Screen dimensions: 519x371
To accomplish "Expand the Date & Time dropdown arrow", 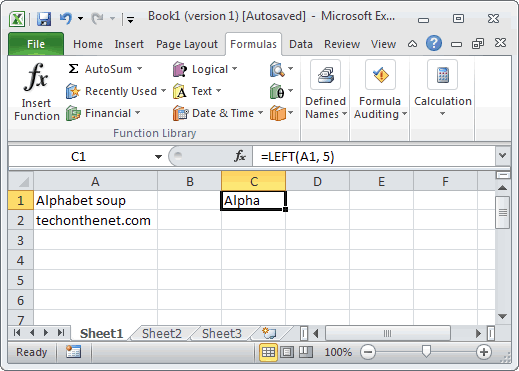I will tap(260, 113).
